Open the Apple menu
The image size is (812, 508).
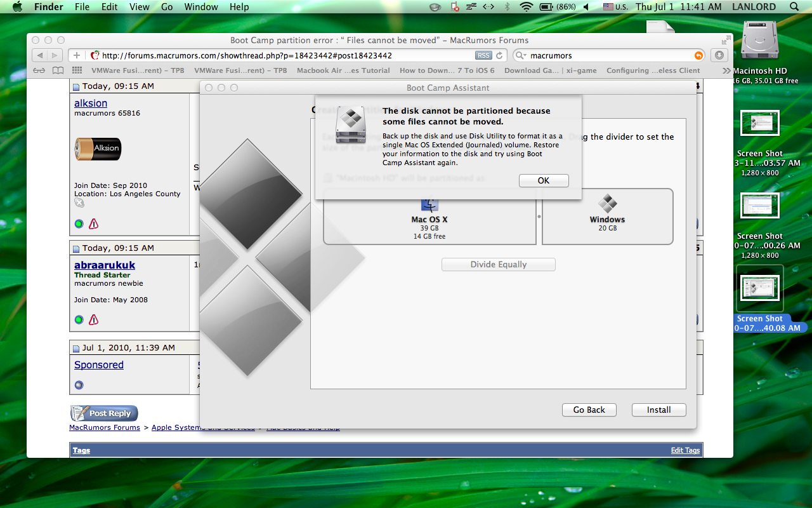[x=17, y=7]
